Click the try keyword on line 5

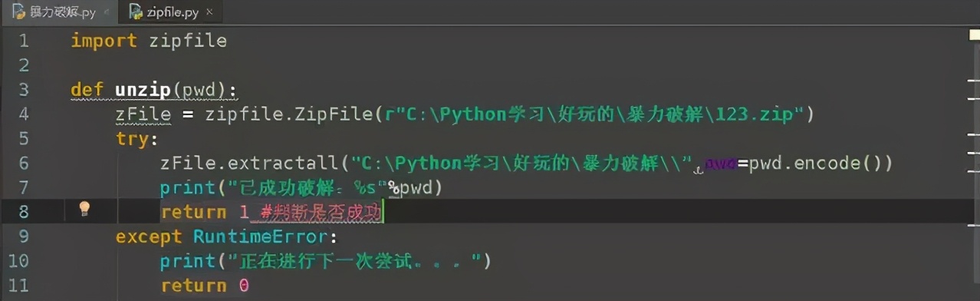[132, 139]
